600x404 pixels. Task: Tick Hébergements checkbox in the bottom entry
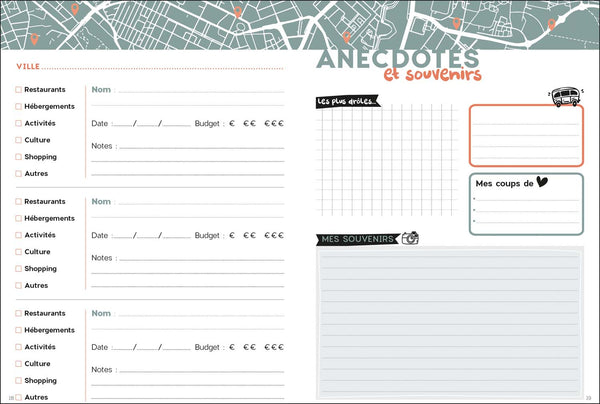click(18, 330)
